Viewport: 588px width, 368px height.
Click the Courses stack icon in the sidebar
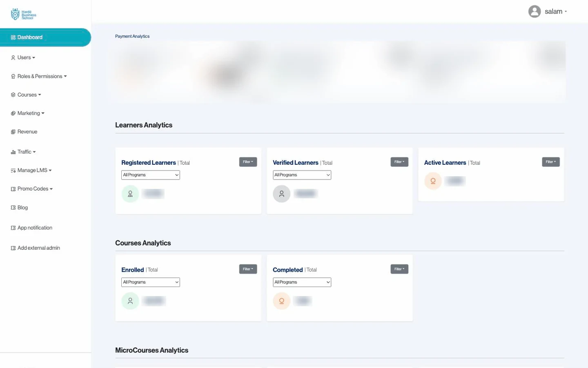(13, 95)
